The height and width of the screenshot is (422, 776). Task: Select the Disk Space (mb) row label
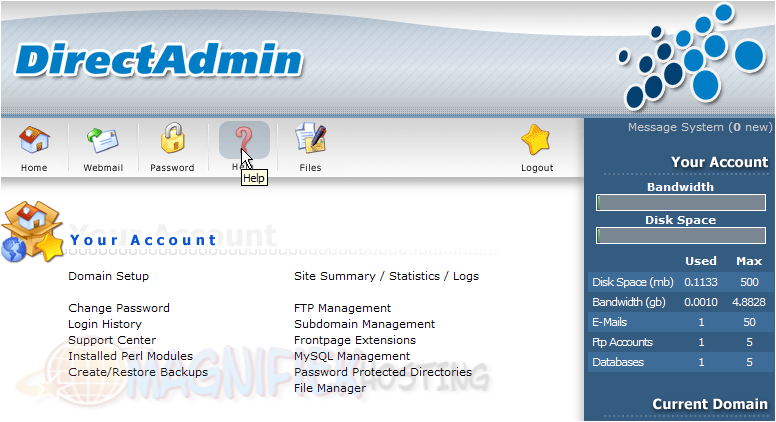[632, 282]
